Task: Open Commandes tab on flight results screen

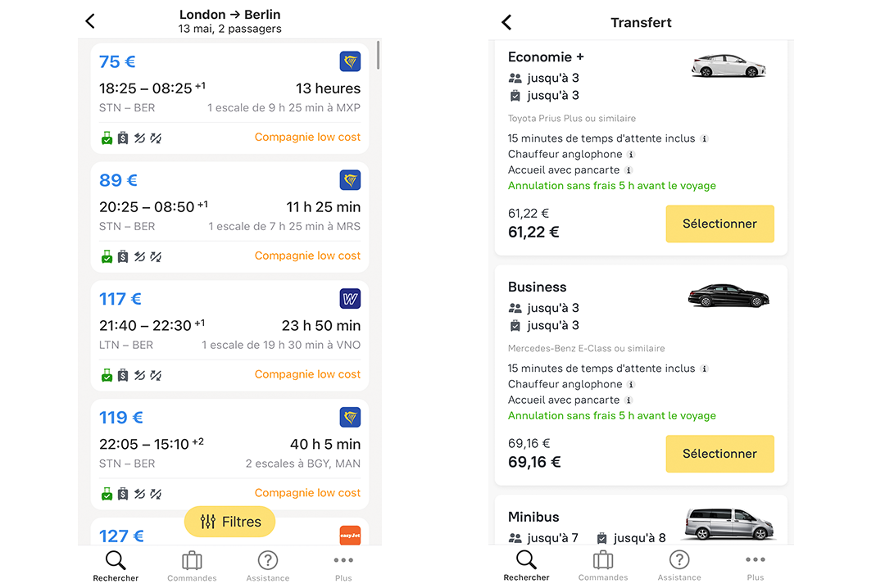Action: click(x=192, y=566)
